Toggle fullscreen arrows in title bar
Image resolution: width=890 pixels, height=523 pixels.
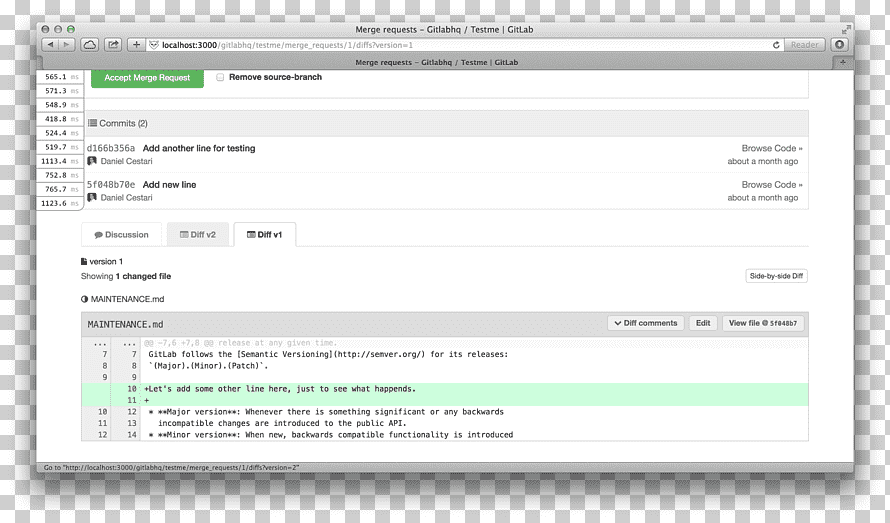(846, 29)
